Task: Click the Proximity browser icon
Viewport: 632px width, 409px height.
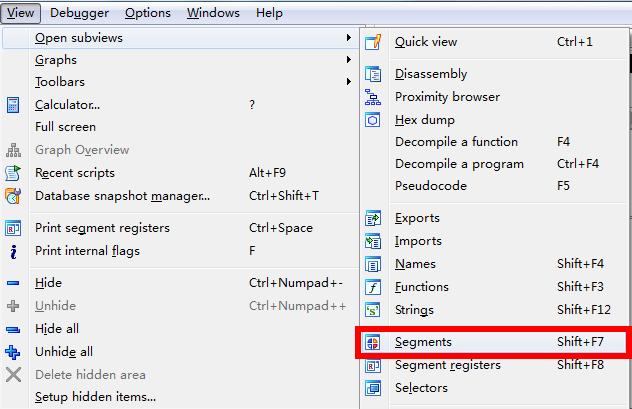Action: 373,97
